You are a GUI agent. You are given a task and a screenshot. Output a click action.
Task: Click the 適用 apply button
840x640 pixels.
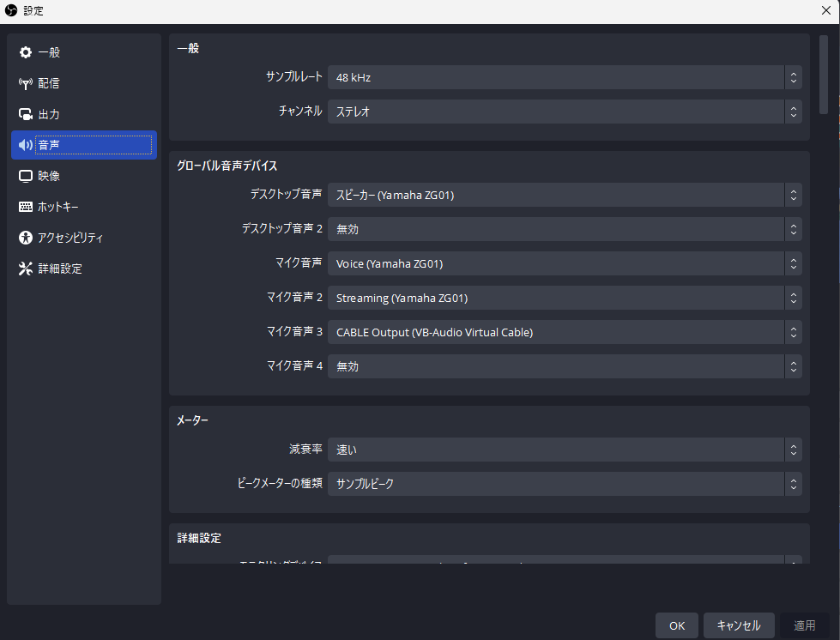(x=804, y=625)
